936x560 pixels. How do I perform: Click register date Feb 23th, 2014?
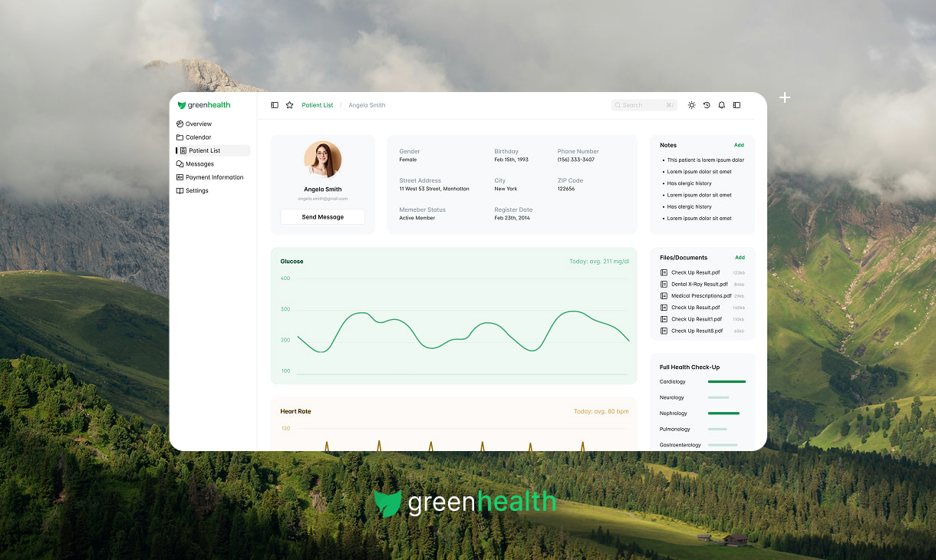point(512,218)
